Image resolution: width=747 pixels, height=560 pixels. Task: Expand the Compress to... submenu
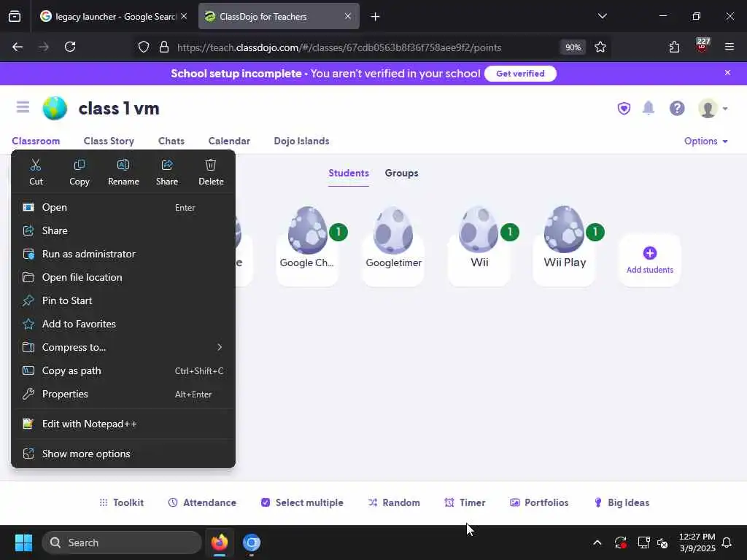pyautogui.click(x=123, y=347)
